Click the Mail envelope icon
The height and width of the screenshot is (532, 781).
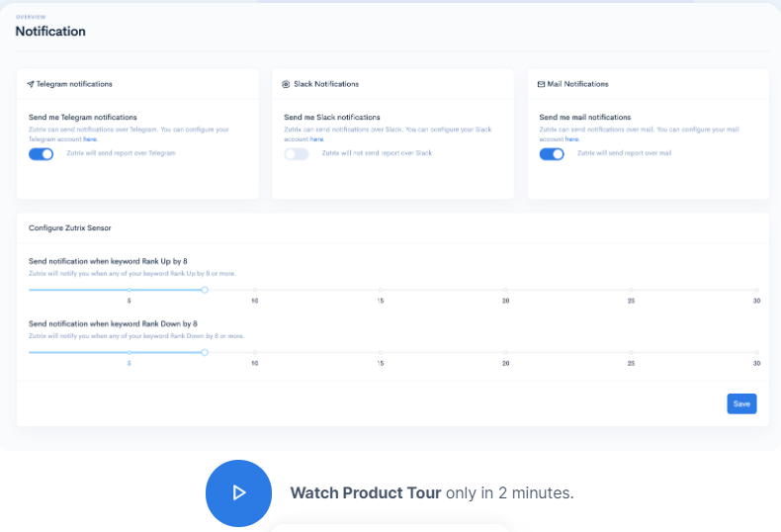541,84
